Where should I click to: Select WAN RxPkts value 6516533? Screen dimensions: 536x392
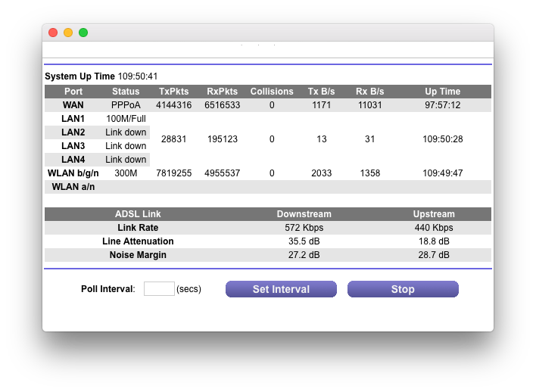click(x=222, y=105)
